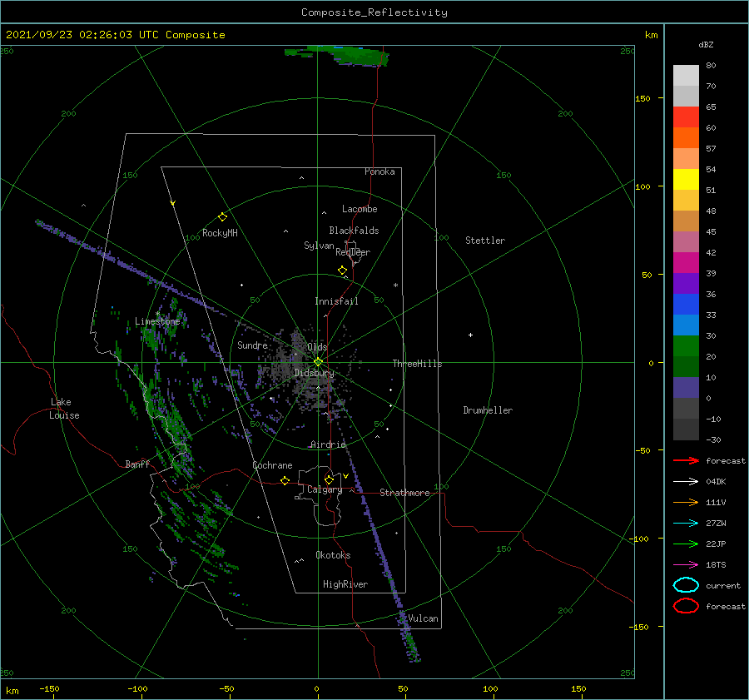Click the Cochrane town label

tap(272, 465)
